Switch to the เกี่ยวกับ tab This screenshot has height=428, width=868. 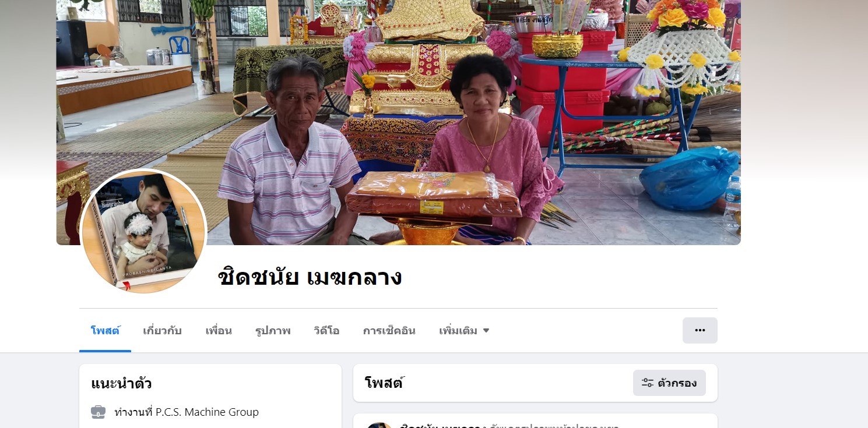(x=162, y=331)
